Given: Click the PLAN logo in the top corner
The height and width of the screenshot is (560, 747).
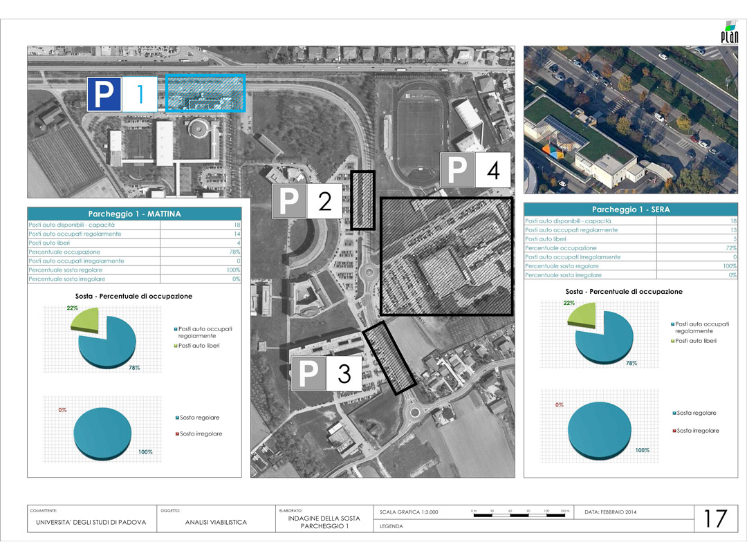Looking at the screenshot, I should [x=729, y=33].
